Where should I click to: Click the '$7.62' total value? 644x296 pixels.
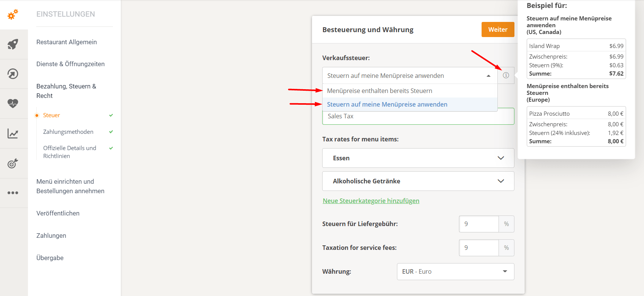tap(616, 73)
